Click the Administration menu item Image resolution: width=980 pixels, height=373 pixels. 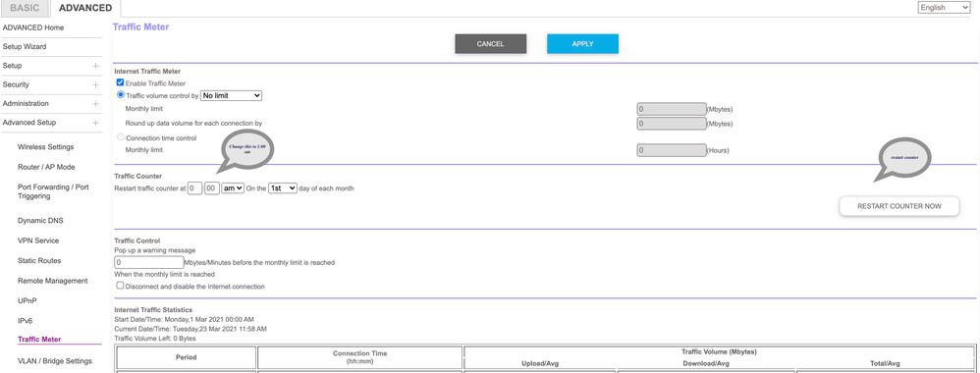tap(26, 103)
